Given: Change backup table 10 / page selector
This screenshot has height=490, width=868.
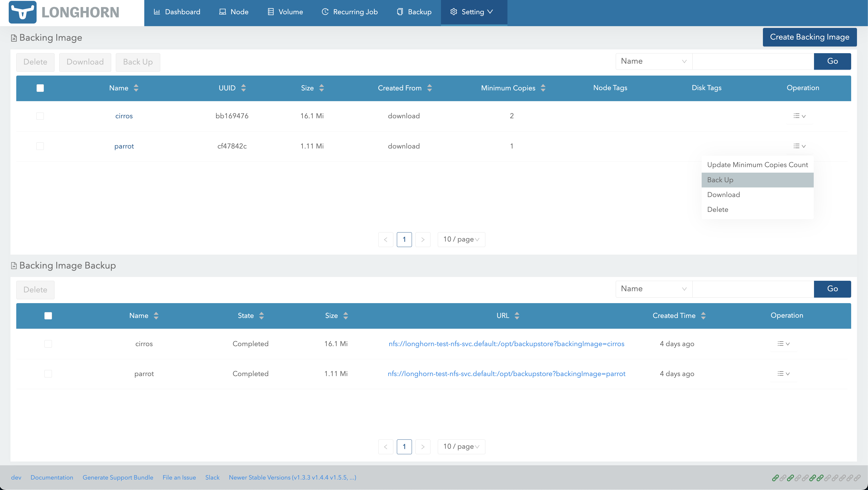Looking at the screenshot, I should [x=461, y=446].
